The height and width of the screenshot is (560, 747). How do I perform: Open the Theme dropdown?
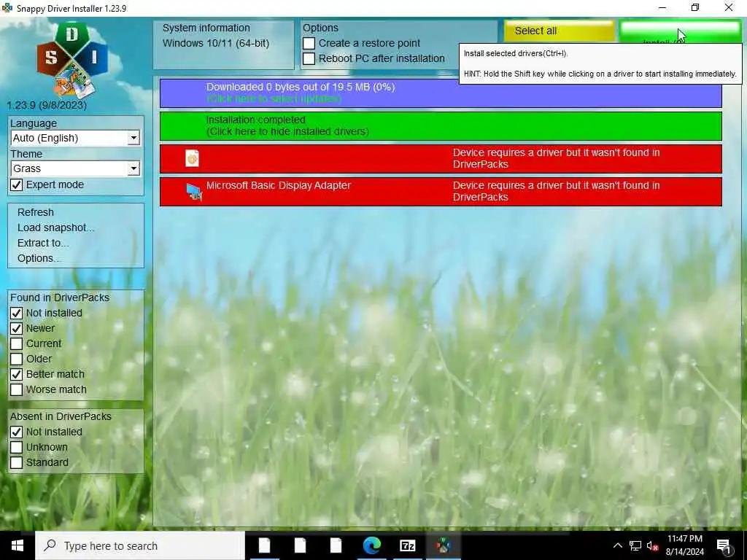point(75,168)
